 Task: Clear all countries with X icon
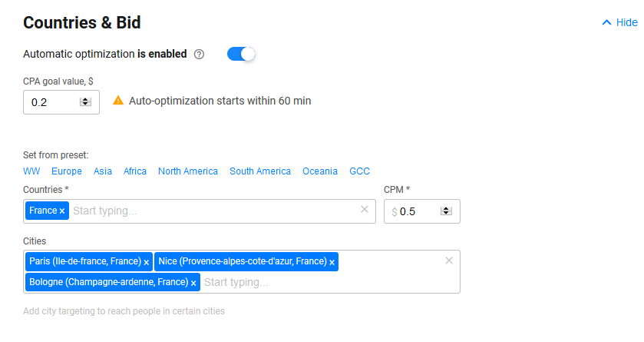[x=365, y=209]
